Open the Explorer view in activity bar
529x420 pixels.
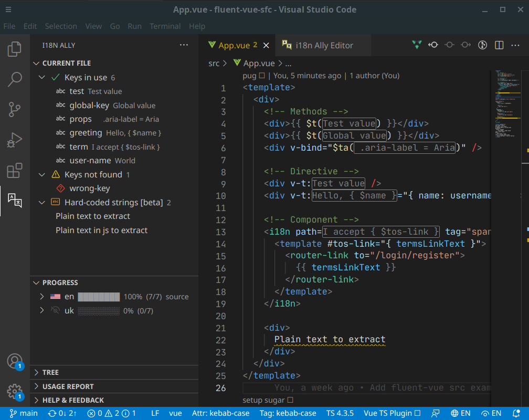[15, 49]
